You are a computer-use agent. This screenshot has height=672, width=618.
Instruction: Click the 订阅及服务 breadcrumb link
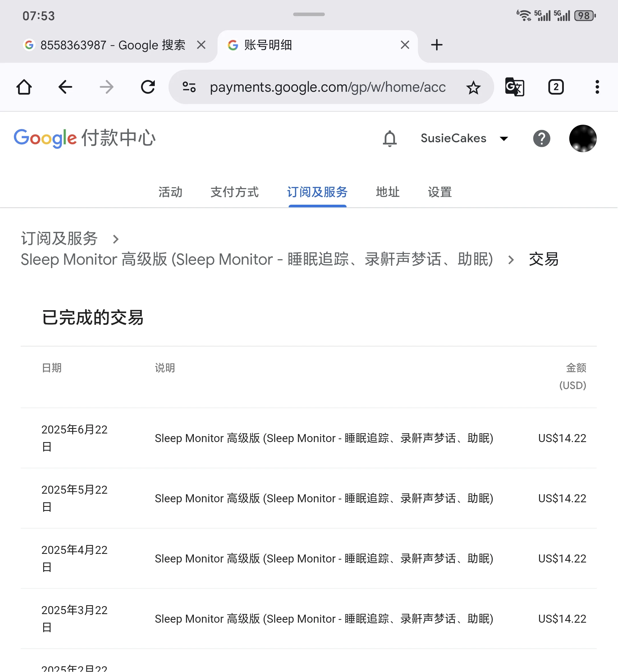point(59,239)
